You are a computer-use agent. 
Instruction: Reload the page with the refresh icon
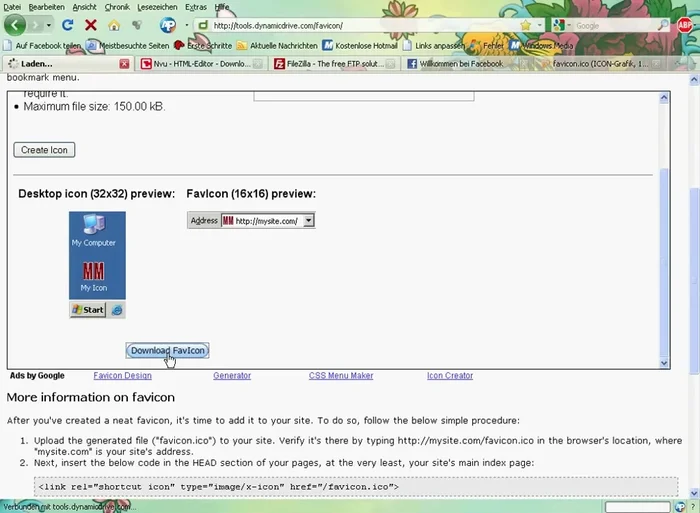68,25
